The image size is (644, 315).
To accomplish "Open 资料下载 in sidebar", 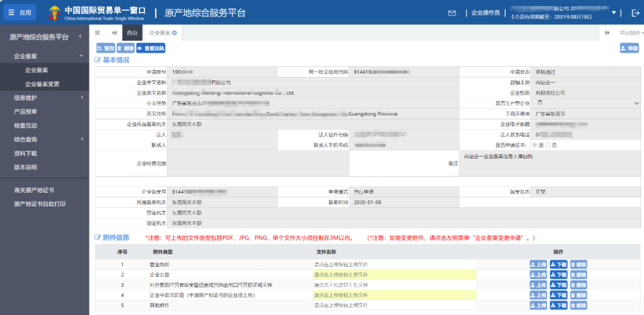I will pos(26,153).
